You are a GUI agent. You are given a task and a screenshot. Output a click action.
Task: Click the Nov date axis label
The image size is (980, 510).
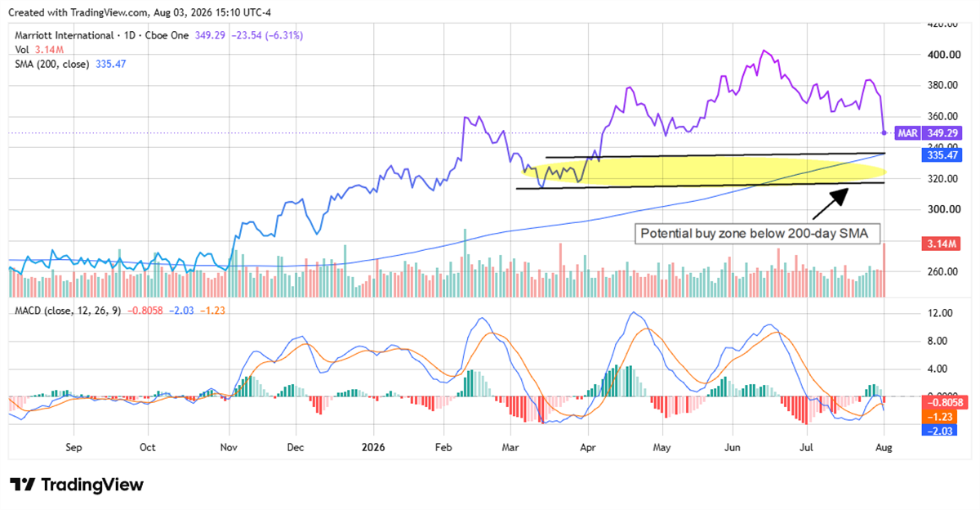pyautogui.click(x=229, y=448)
